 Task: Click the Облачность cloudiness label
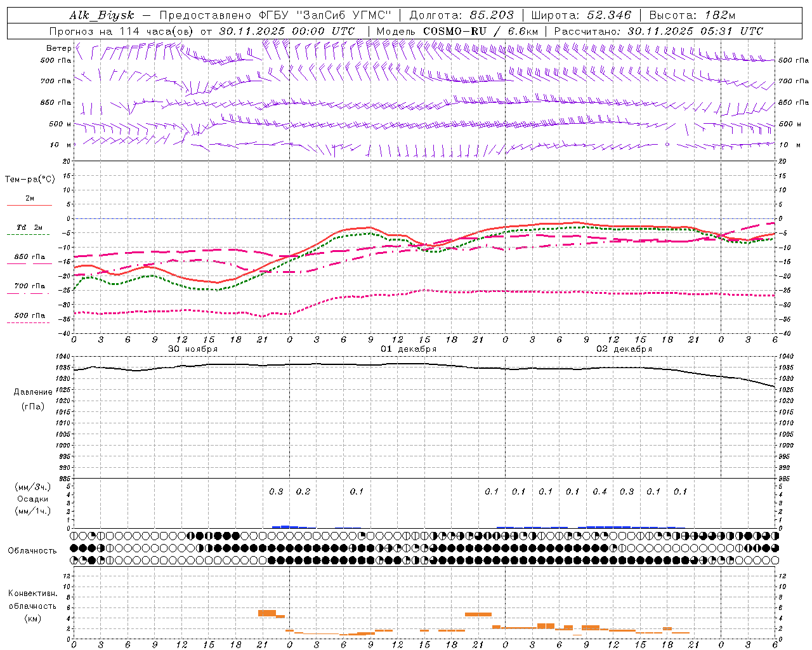32,551
